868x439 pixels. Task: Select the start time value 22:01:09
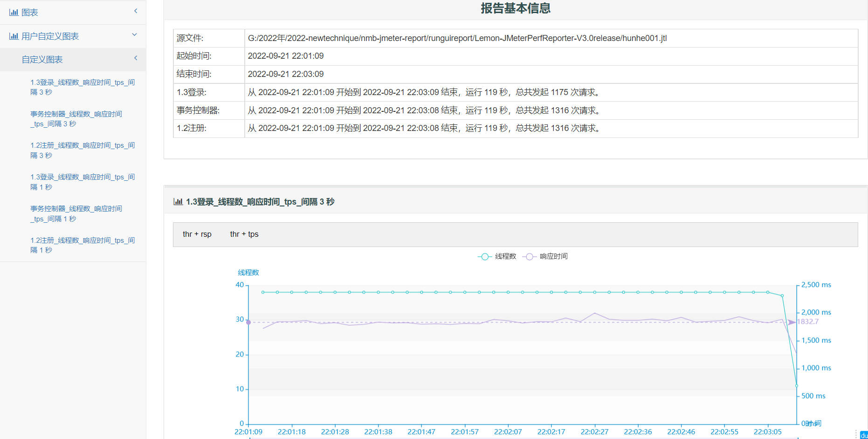tap(286, 56)
